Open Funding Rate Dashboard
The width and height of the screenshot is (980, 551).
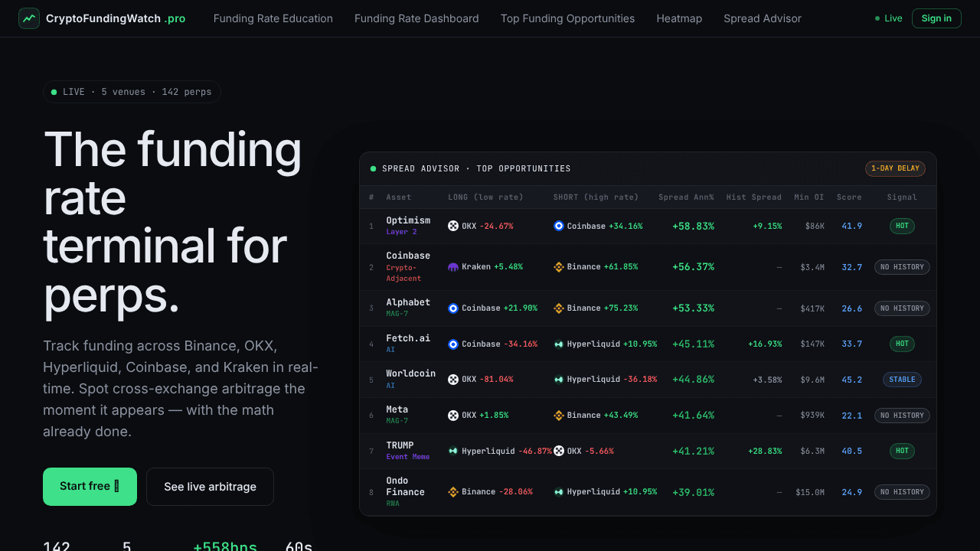click(416, 18)
